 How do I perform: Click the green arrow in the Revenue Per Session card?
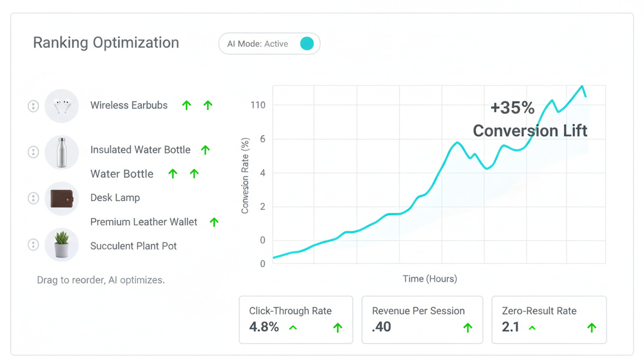click(x=468, y=328)
